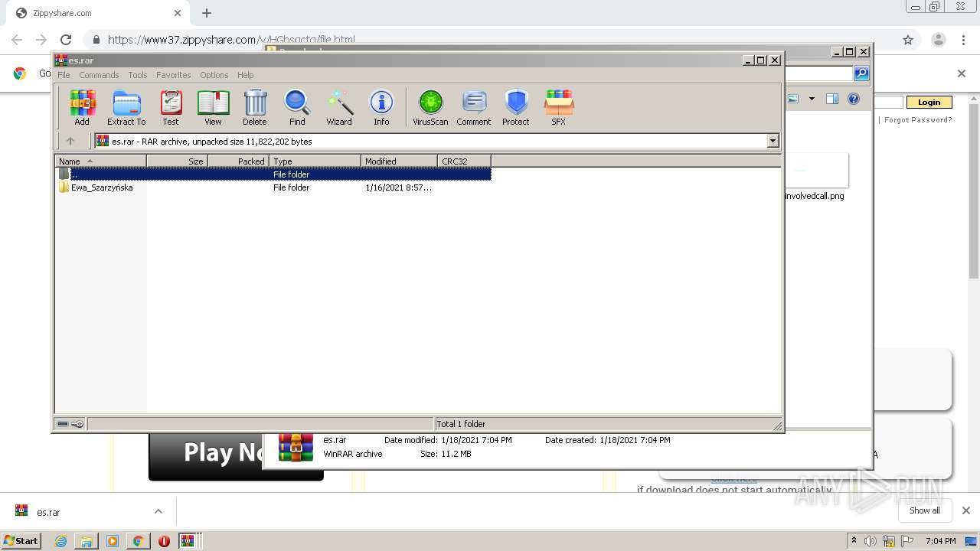Sort by Type column header

[315, 161]
